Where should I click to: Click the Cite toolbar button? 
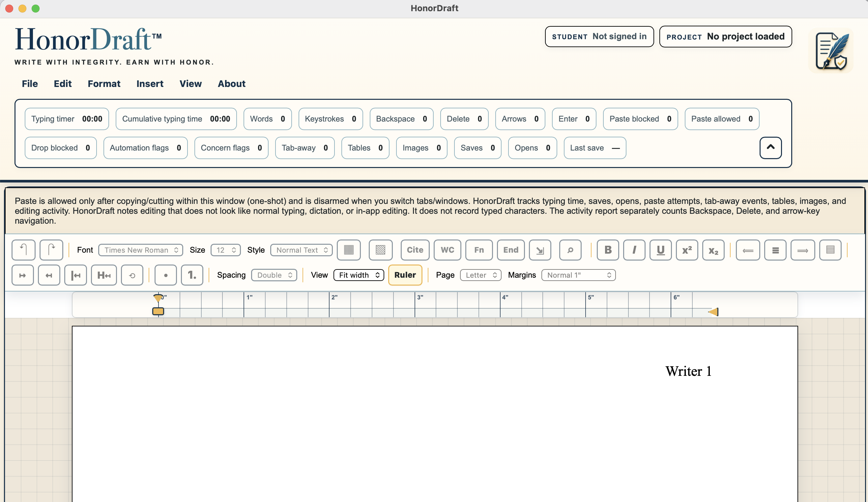coord(415,250)
